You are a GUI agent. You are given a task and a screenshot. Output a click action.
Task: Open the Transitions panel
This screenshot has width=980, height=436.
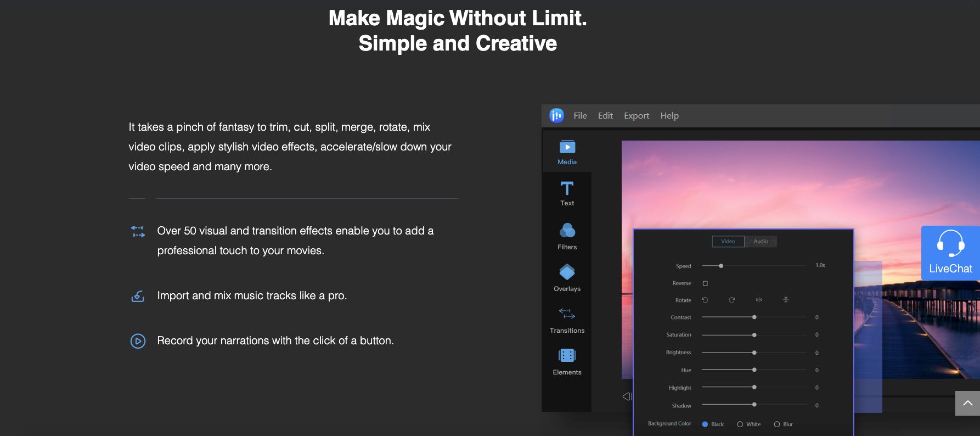pos(567,320)
